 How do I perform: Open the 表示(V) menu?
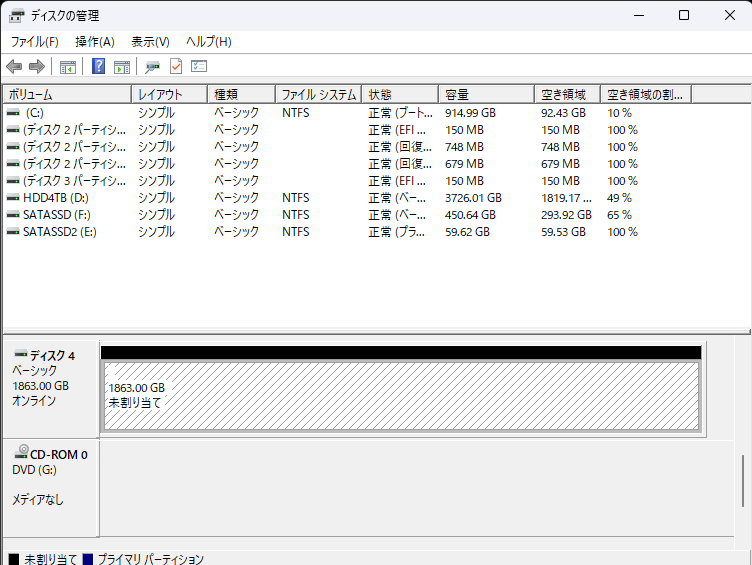point(150,42)
